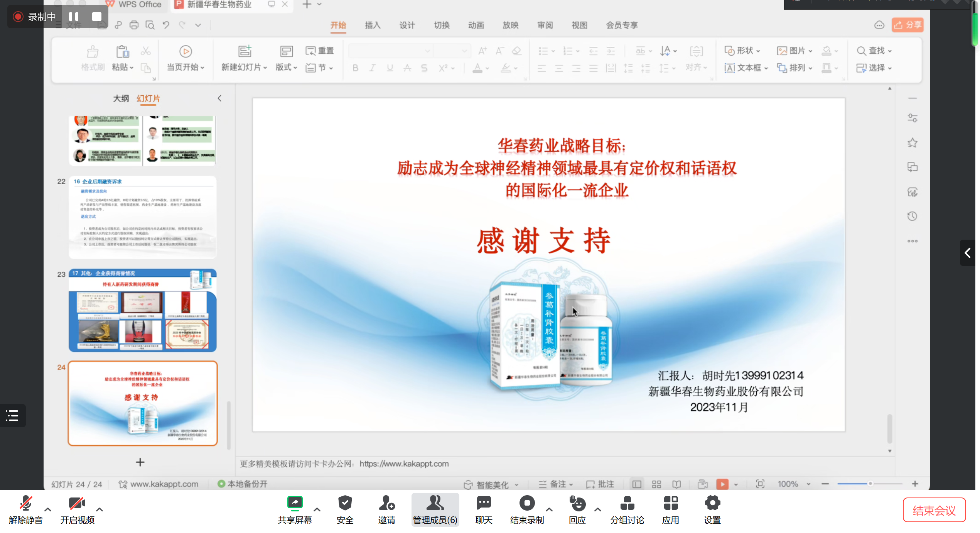Toggle underline formatting
Image resolution: width=980 pixels, height=533 pixels.
coord(390,68)
